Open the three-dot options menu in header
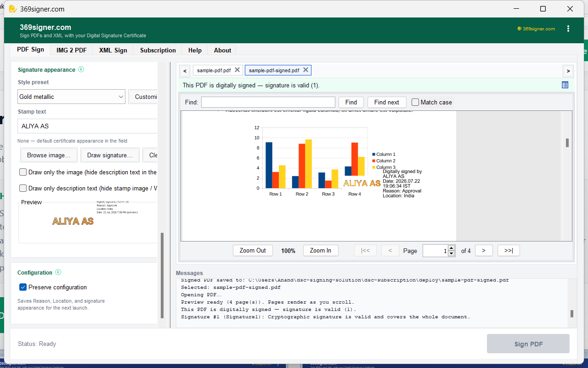 click(x=568, y=29)
